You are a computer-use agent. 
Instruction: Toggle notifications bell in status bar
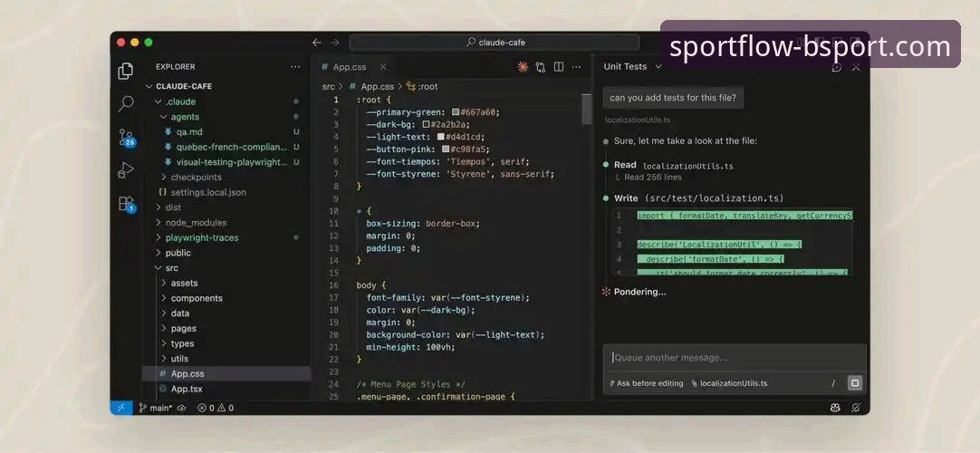tap(855, 408)
